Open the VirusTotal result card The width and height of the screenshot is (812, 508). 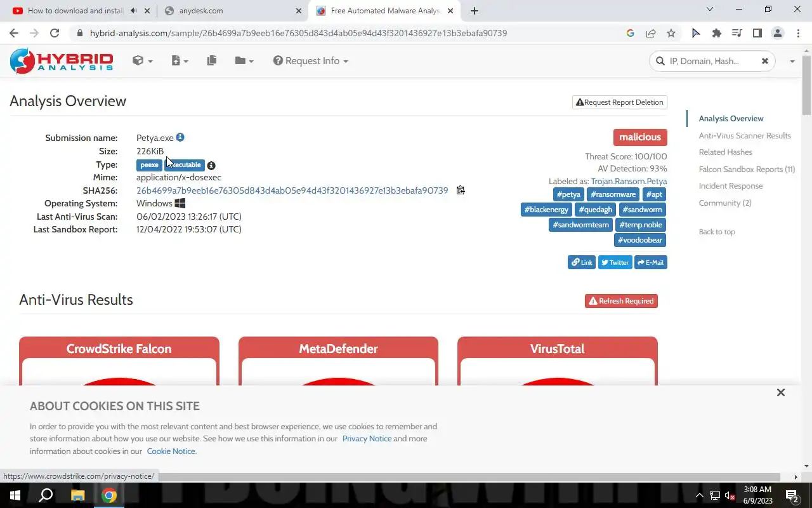click(558, 361)
